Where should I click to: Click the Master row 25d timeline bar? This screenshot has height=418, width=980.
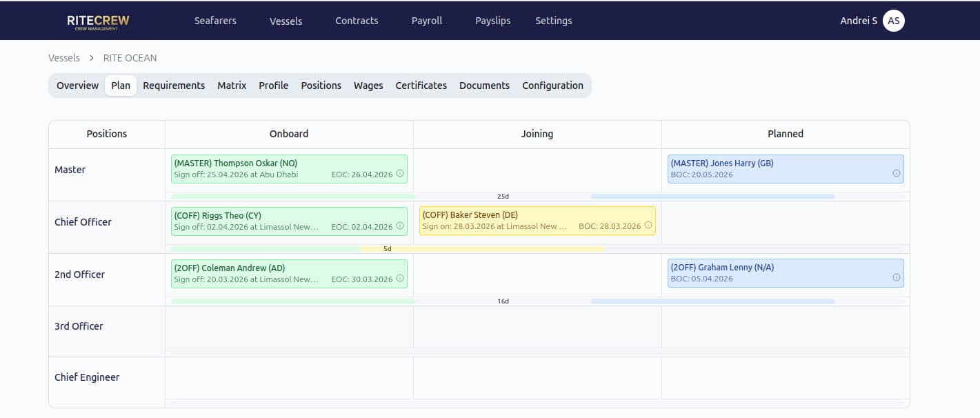coord(503,197)
